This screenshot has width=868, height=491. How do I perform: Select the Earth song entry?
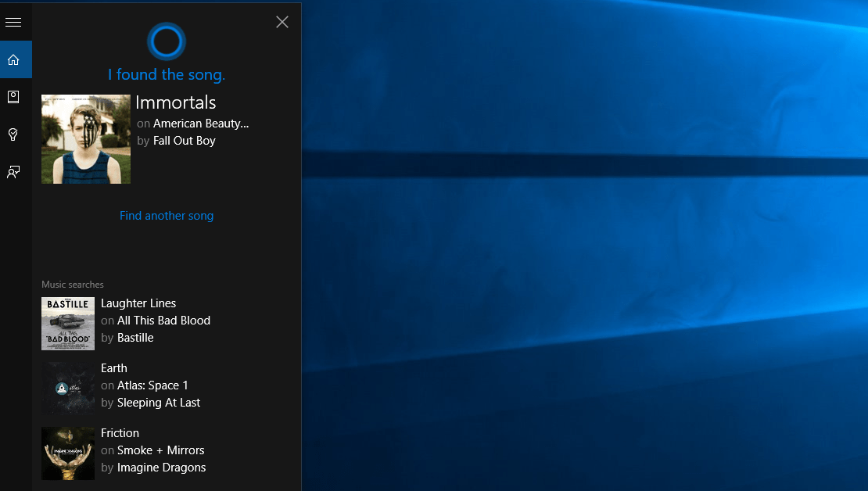click(114, 368)
